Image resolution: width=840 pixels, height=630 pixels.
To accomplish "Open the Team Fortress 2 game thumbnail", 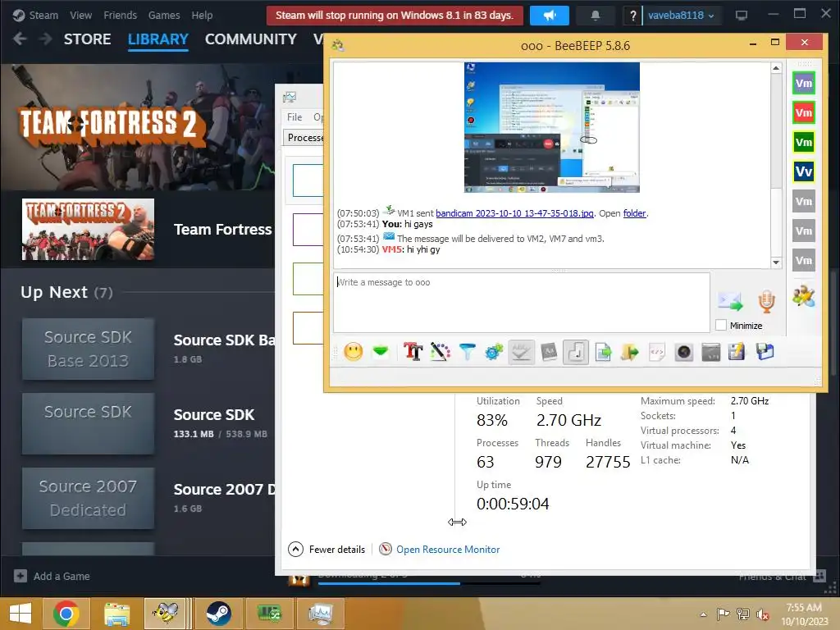I will point(88,230).
